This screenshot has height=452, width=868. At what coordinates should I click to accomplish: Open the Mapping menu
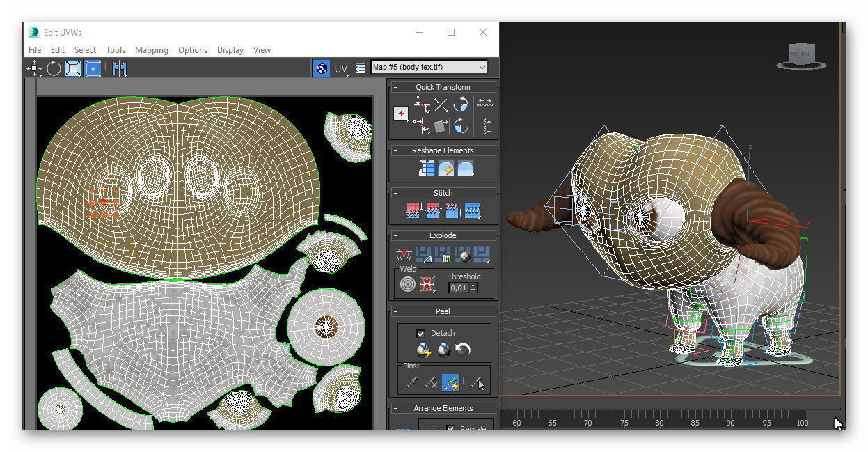point(152,50)
